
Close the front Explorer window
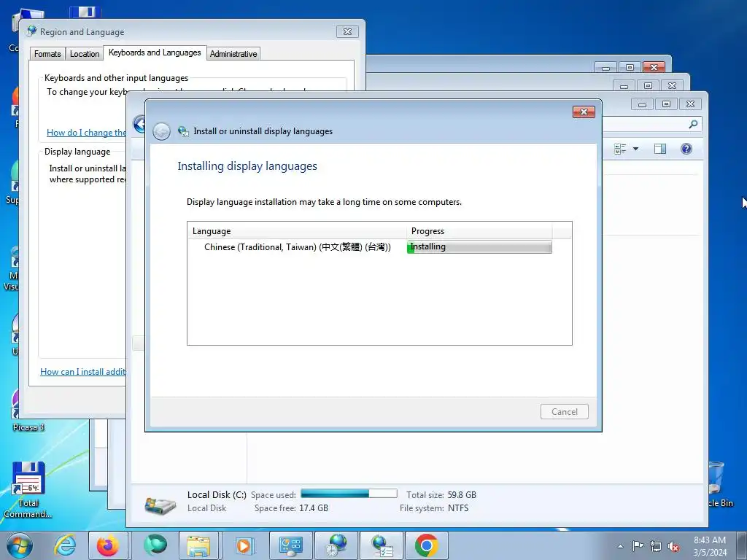[690, 104]
